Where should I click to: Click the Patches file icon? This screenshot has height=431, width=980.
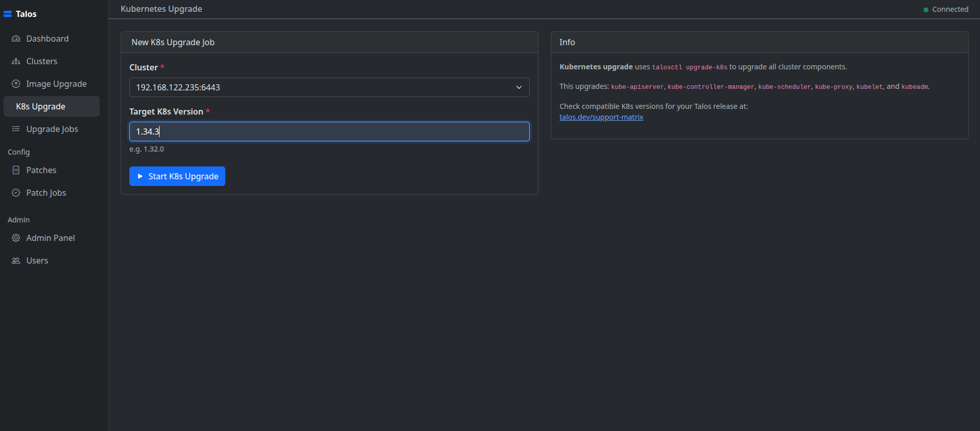[16, 170]
